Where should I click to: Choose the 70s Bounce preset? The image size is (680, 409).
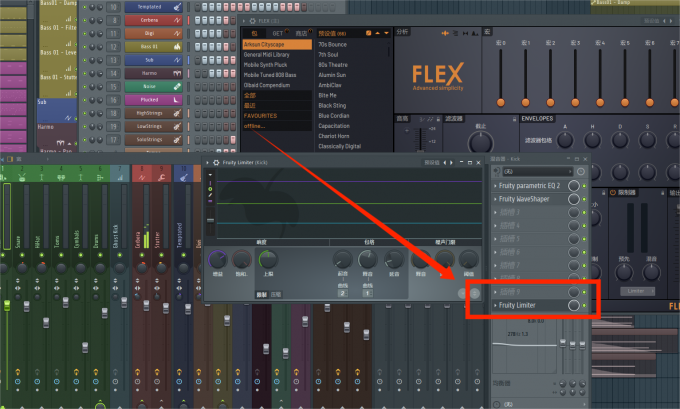[332, 44]
